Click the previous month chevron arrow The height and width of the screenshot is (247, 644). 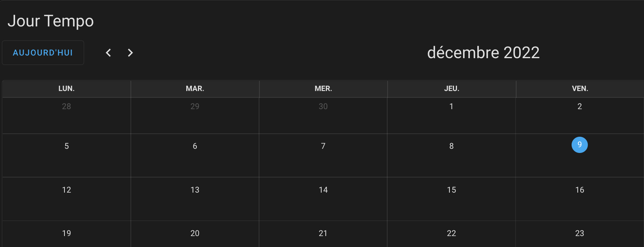tap(109, 53)
